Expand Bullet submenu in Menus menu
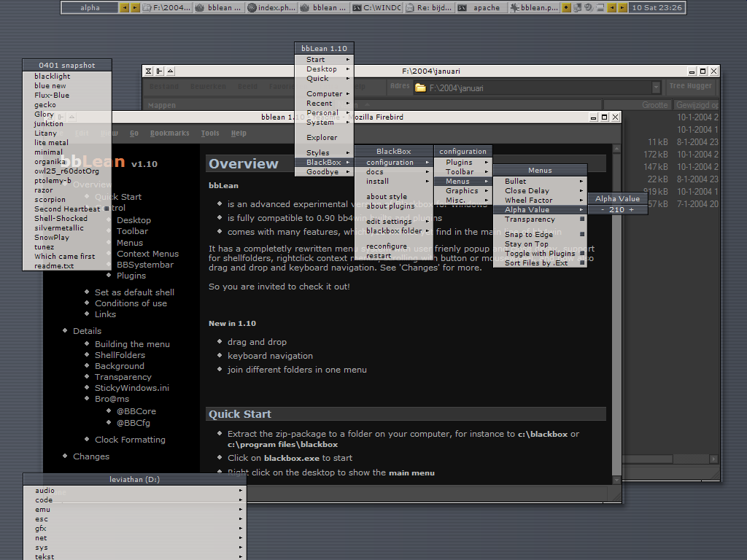Image resolution: width=747 pixels, height=560 pixels. 540,182
